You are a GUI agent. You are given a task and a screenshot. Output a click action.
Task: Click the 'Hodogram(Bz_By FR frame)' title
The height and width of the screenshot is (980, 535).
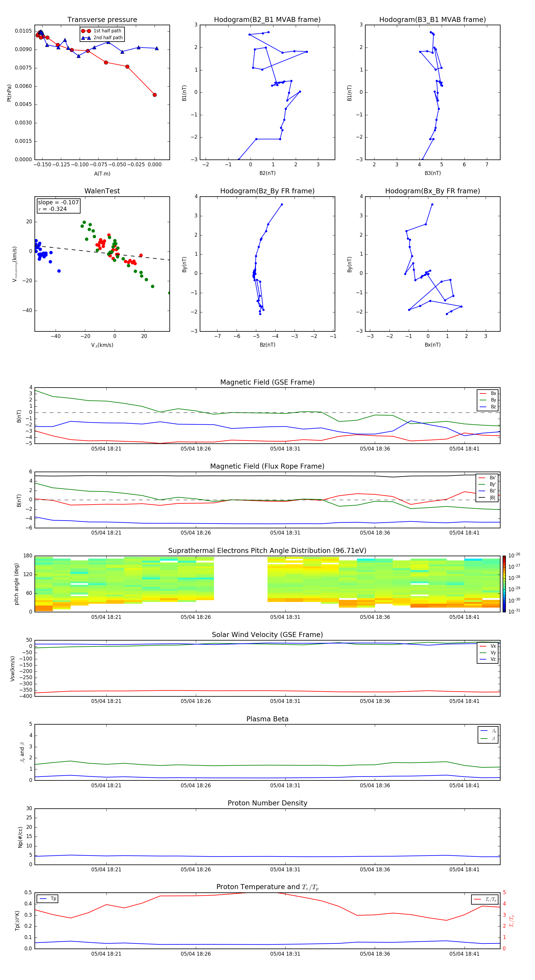pos(267,191)
